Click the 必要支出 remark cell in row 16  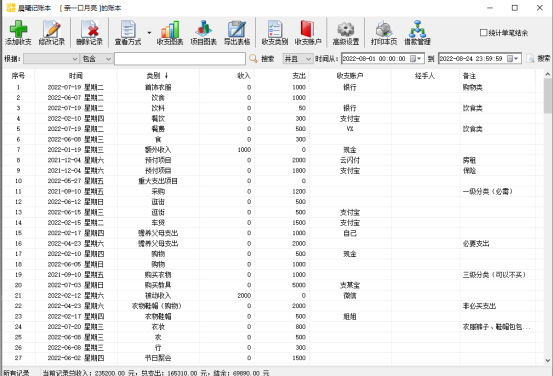click(476, 243)
